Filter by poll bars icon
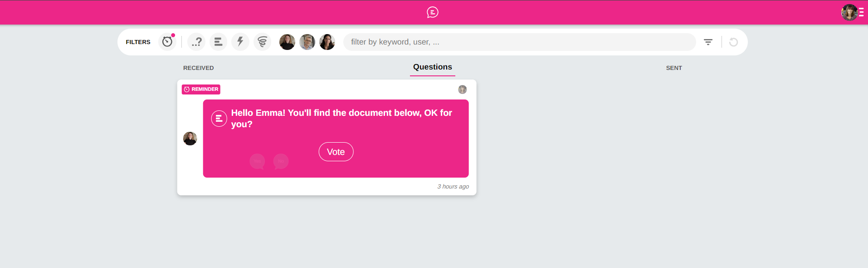868x268 pixels. coord(218,42)
